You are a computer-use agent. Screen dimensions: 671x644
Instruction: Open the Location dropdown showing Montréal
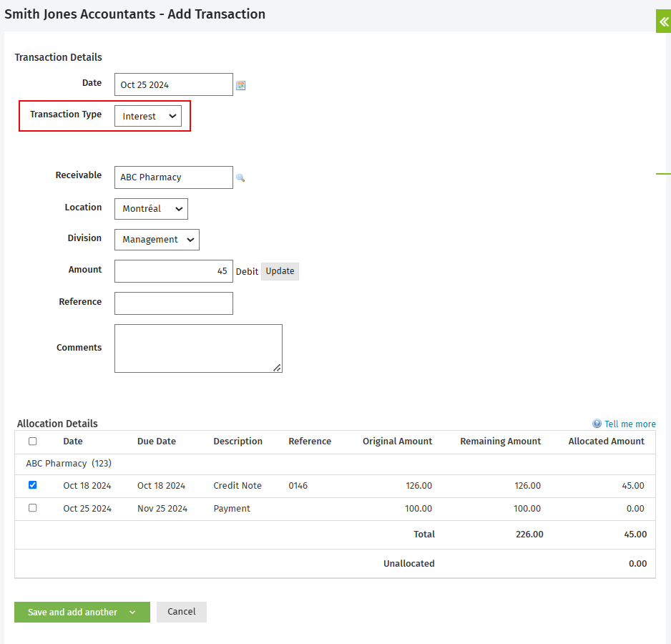[151, 208]
